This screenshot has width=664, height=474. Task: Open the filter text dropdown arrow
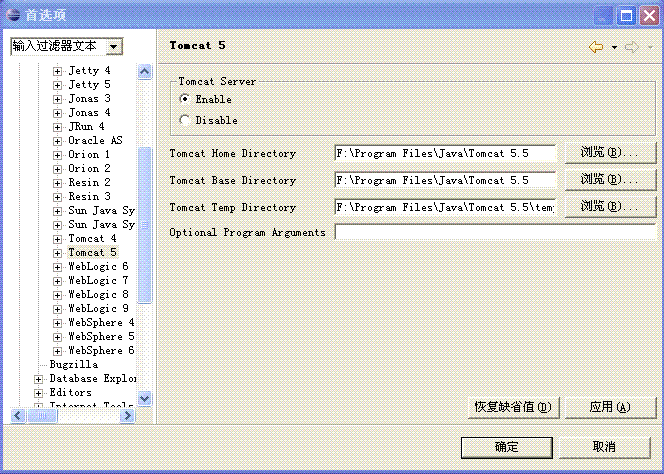pos(113,47)
